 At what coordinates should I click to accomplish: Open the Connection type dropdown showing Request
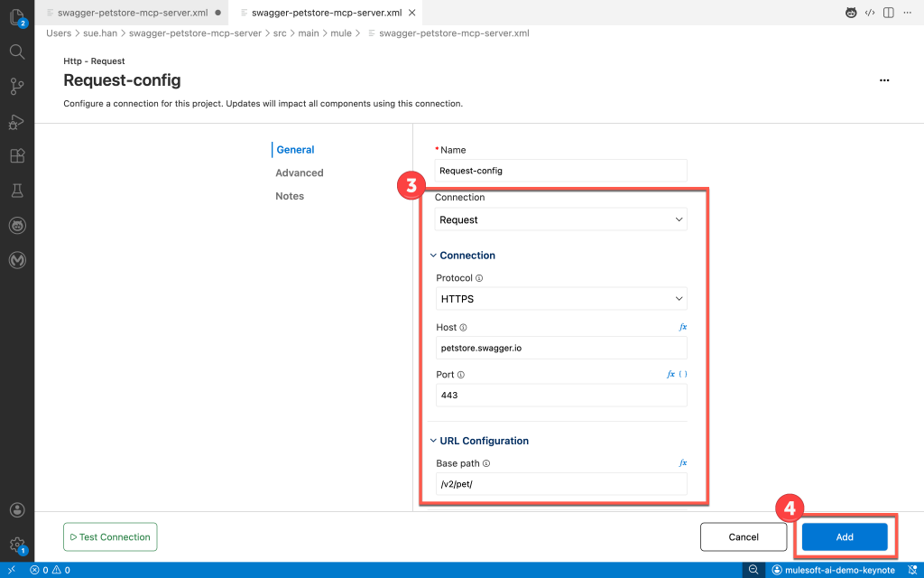[x=560, y=219]
